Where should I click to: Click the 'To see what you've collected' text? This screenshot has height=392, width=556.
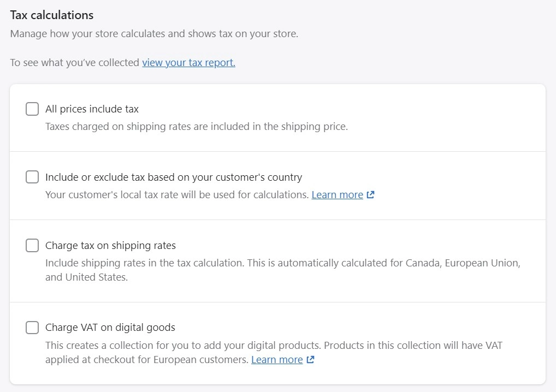[75, 63]
